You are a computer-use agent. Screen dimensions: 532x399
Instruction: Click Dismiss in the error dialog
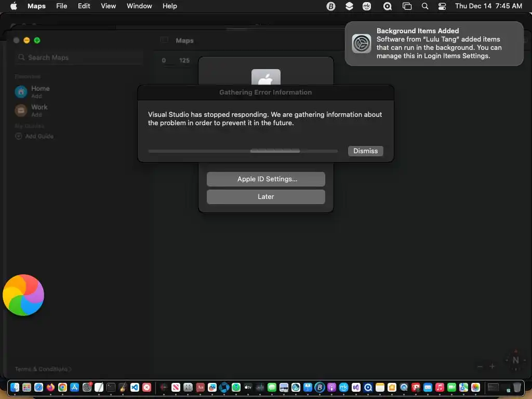(x=365, y=151)
